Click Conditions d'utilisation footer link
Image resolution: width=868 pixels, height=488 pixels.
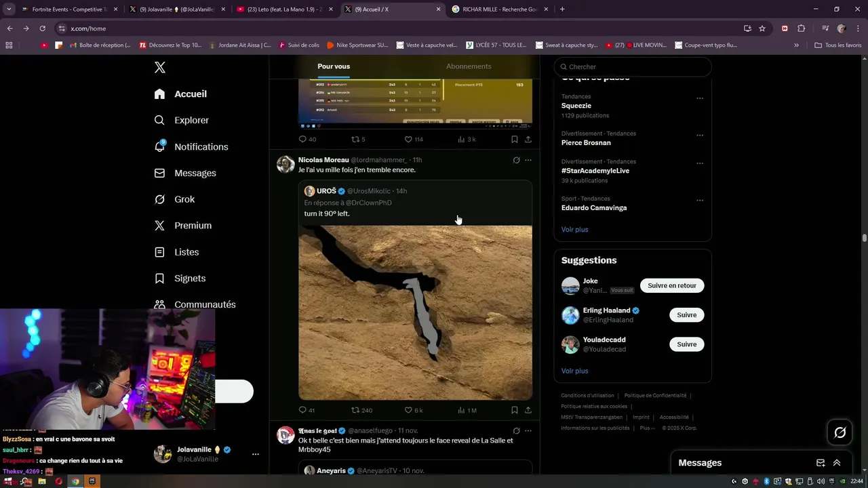[x=587, y=396]
